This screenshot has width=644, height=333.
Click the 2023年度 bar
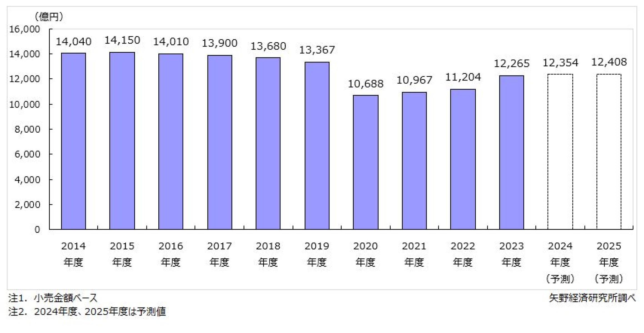[511, 152]
